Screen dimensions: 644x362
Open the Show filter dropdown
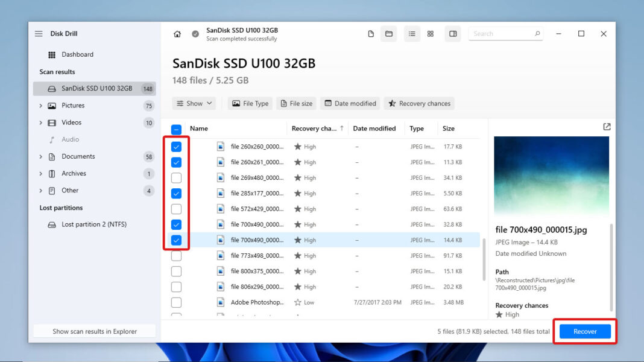[194, 103]
